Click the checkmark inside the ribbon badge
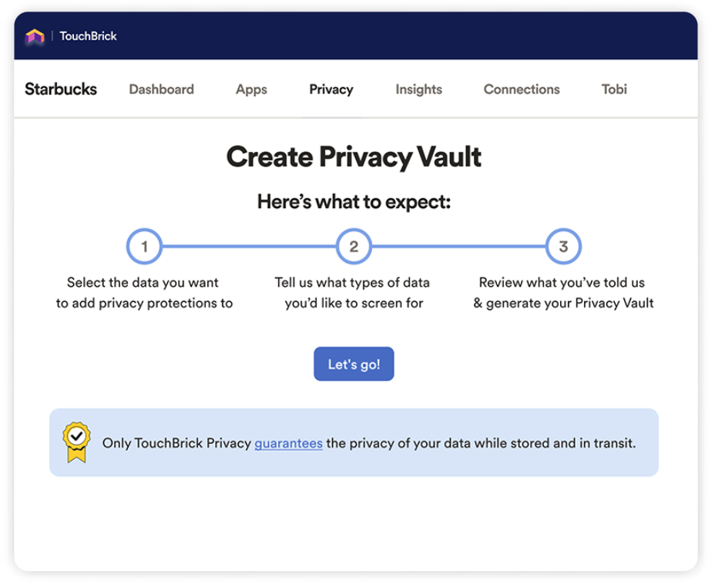The image size is (715, 588). point(75,435)
